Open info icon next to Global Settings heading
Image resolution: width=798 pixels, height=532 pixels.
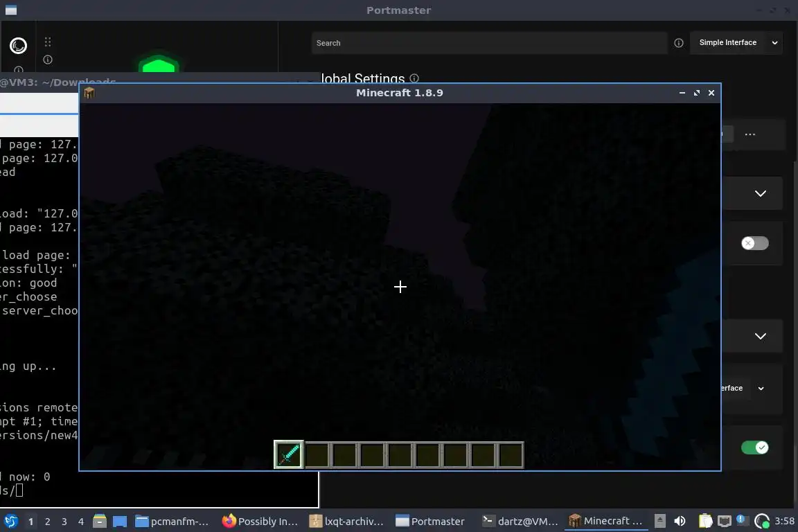[x=414, y=78]
